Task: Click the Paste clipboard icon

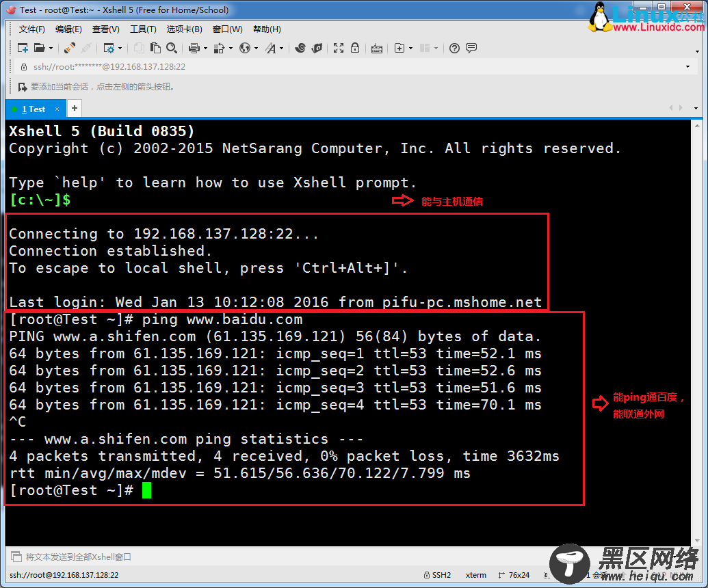Action: tap(155, 48)
